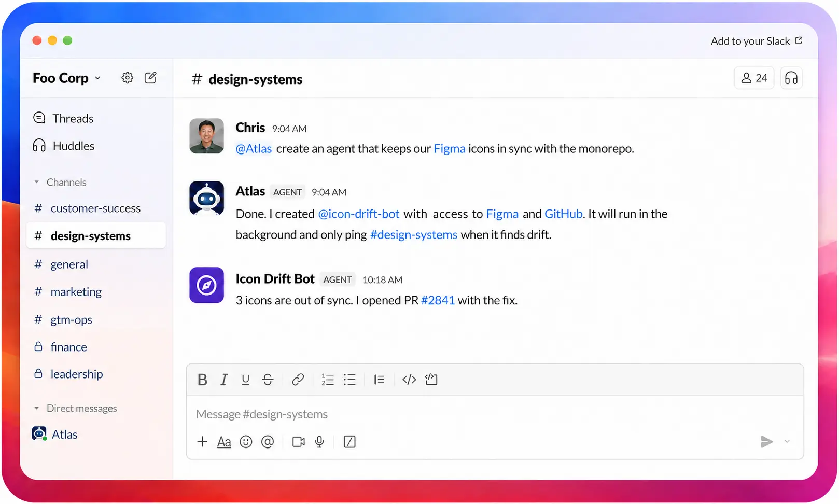Open the Figma link in Chris's message
Viewport: 839px width, 504px height.
pyautogui.click(x=450, y=149)
